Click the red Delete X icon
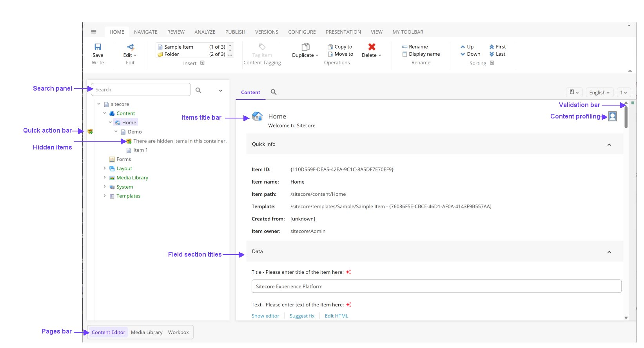 click(x=372, y=47)
